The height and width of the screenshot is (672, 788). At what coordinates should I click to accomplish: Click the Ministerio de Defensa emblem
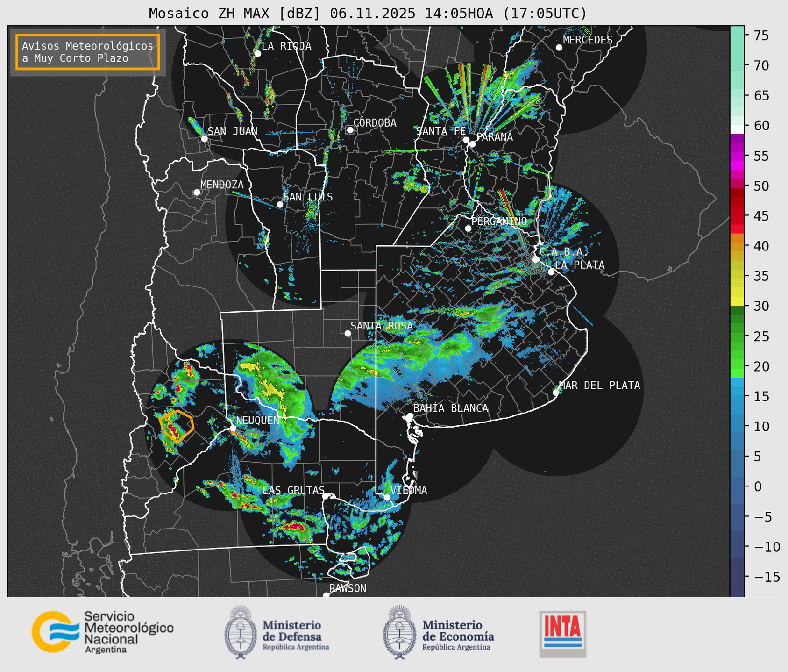click(241, 632)
